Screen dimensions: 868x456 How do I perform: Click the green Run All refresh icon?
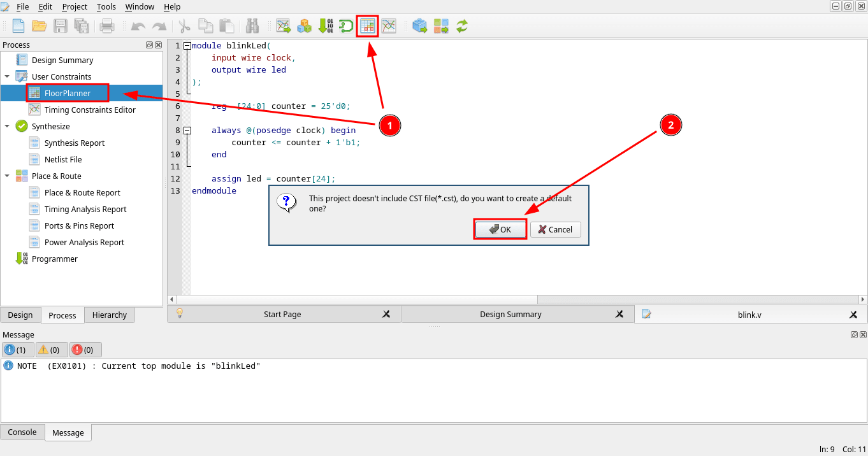pyautogui.click(x=462, y=26)
